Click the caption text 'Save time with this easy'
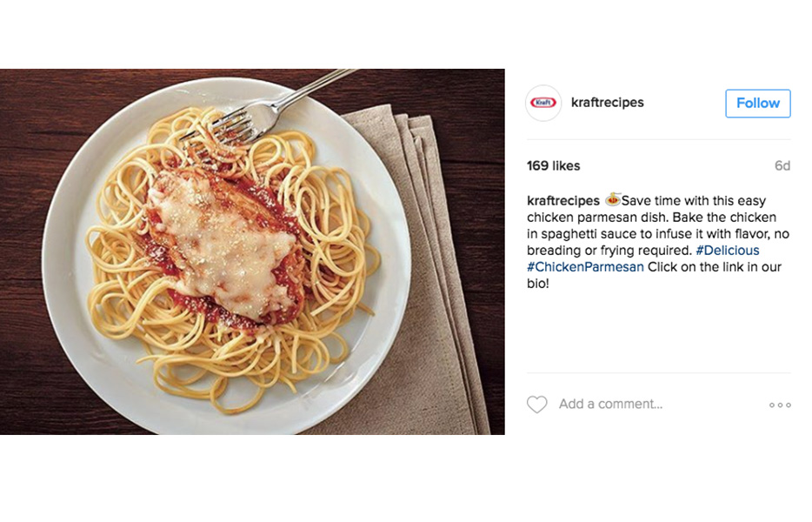812x522 pixels. [x=694, y=201]
